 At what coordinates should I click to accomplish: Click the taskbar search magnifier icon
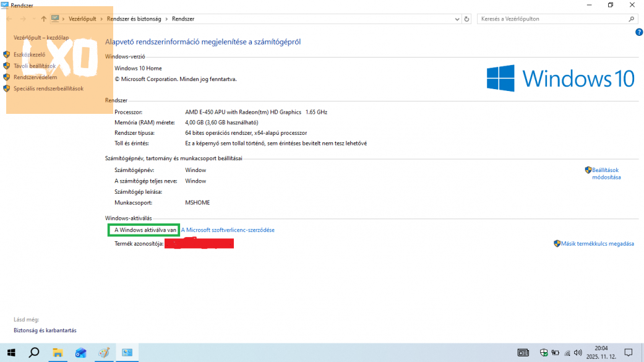34,353
